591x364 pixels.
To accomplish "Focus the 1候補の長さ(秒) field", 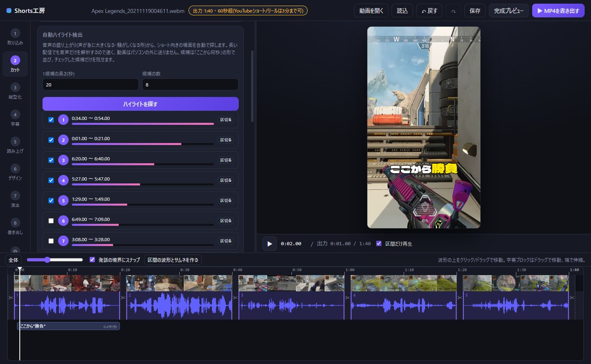I will click(x=90, y=85).
